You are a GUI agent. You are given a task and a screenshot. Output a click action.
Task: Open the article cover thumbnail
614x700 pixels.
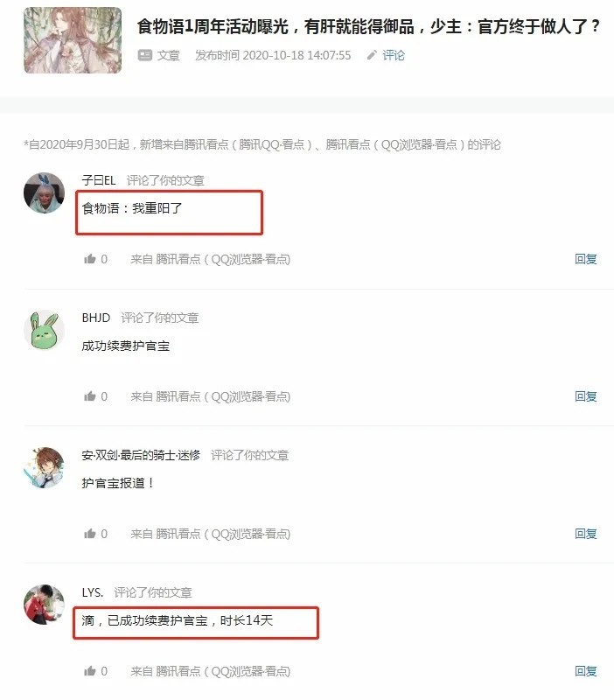pos(73,40)
